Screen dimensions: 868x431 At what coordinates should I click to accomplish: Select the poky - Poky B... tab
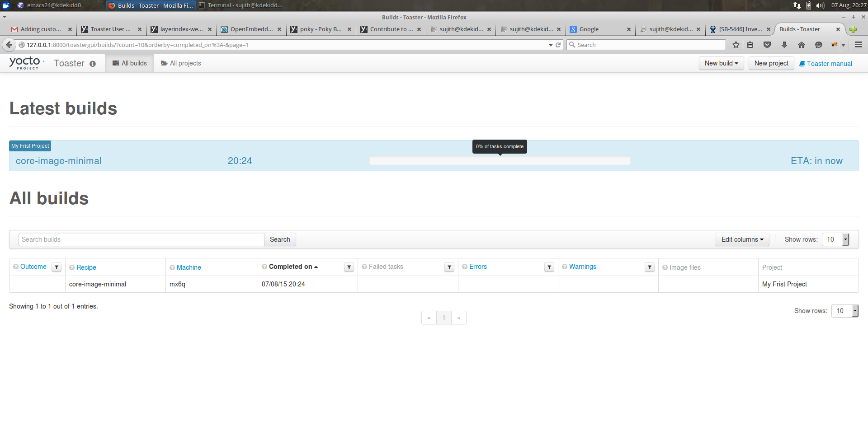pyautogui.click(x=321, y=29)
